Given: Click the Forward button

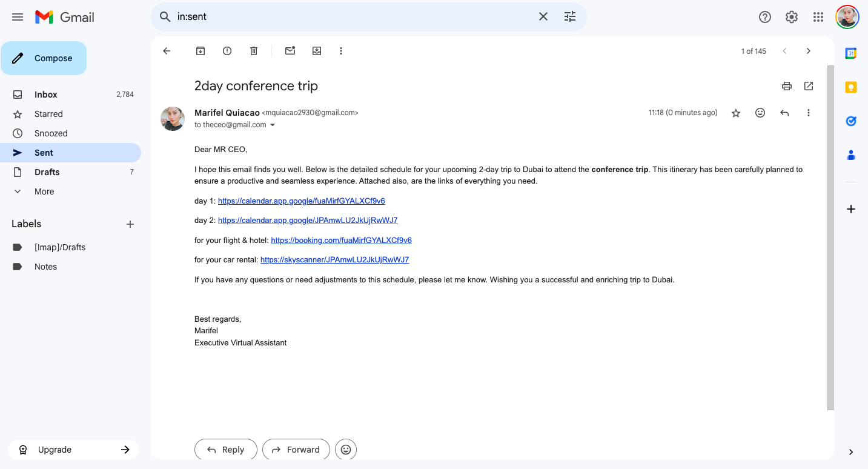Looking at the screenshot, I should (x=296, y=450).
